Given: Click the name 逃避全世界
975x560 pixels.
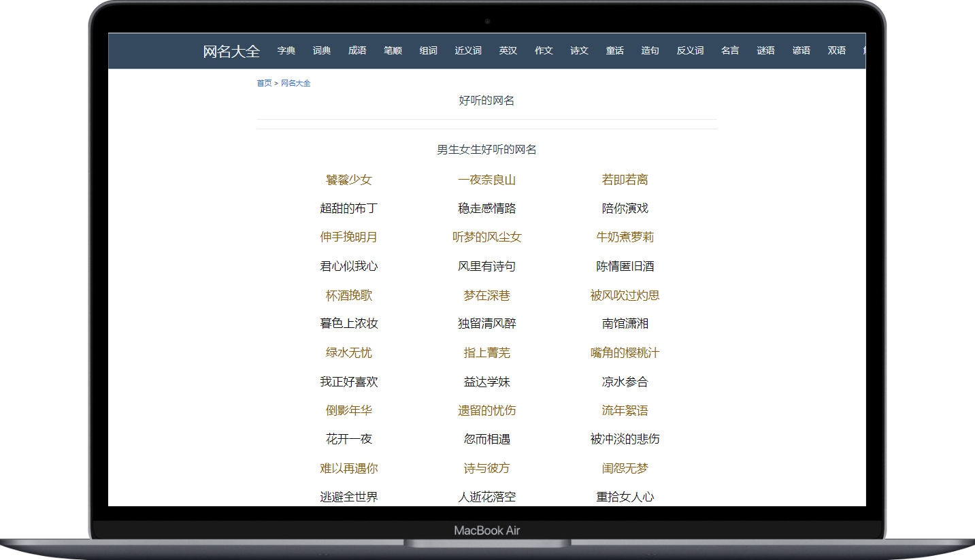Looking at the screenshot, I should 349,497.
